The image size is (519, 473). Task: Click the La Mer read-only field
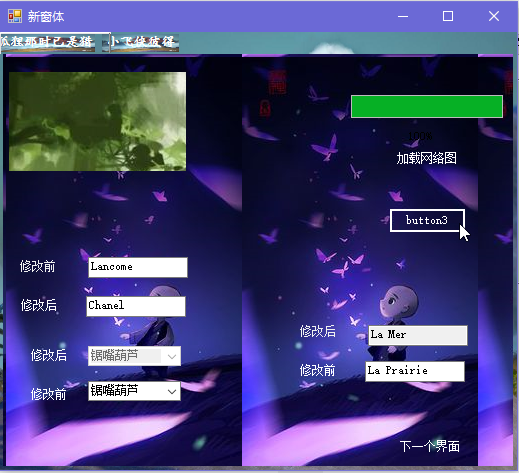(418, 335)
